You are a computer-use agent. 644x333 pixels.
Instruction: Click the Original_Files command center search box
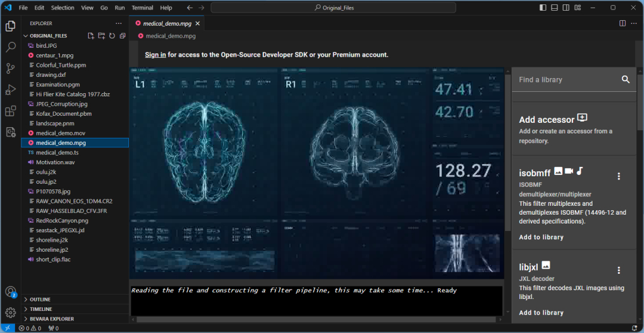[x=333, y=8]
